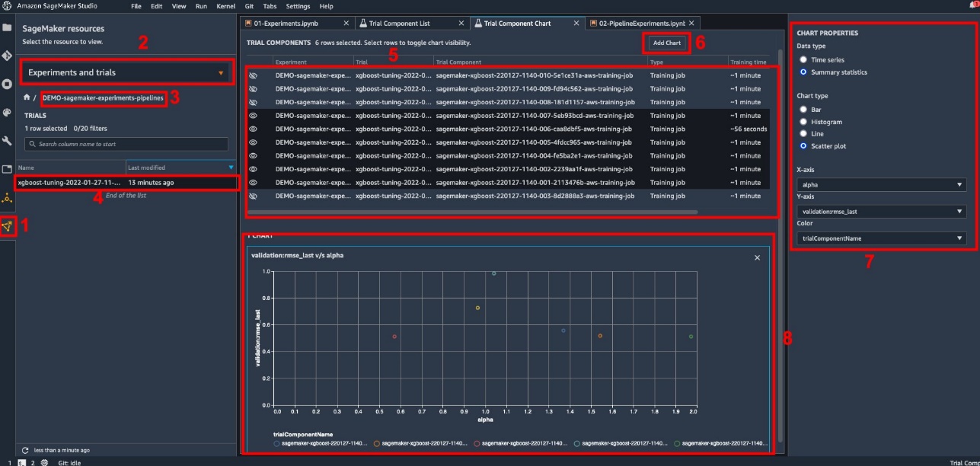
Task: Open the Kernel menu
Action: [226, 6]
